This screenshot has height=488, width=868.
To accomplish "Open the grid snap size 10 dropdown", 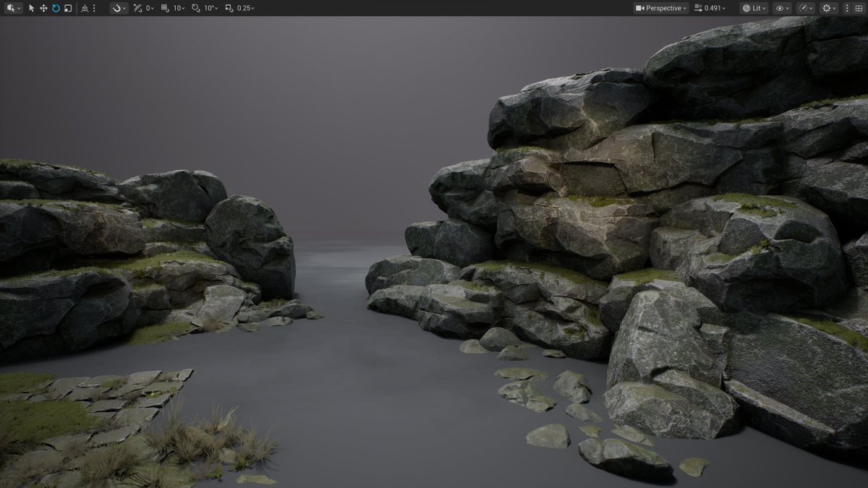I will [179, 8].
